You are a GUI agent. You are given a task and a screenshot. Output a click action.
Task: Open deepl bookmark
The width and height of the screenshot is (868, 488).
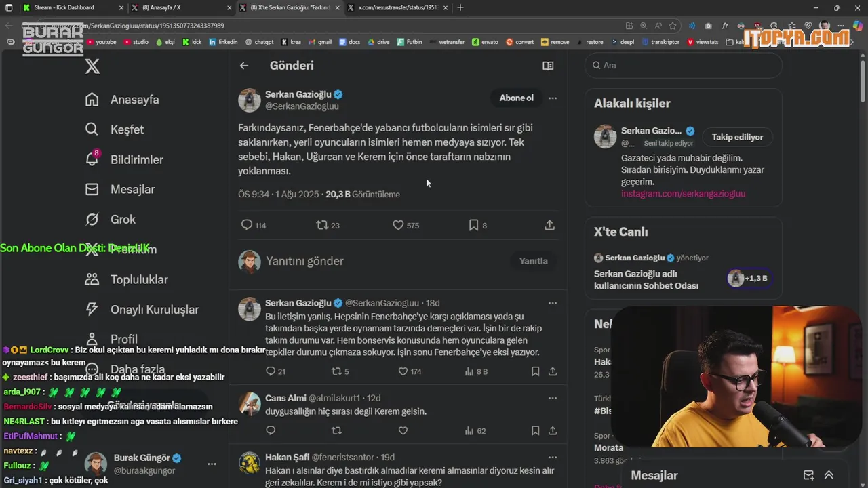tap(622, 42)
